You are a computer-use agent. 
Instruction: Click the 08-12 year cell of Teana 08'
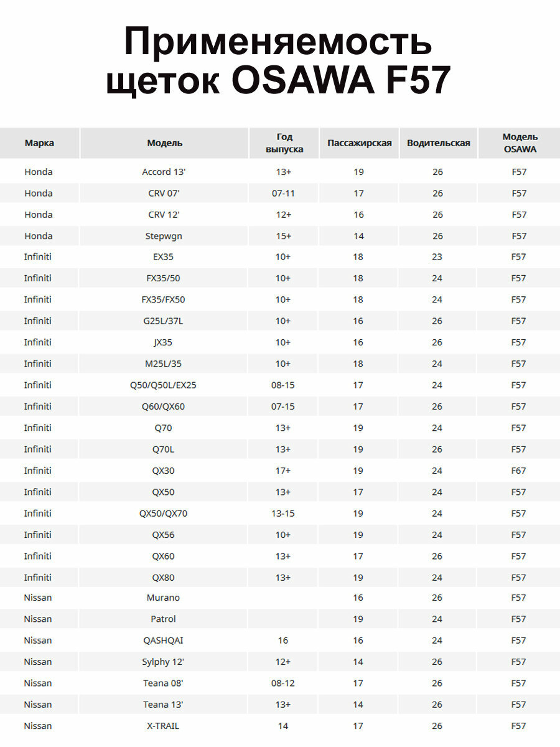click(283, 683)
